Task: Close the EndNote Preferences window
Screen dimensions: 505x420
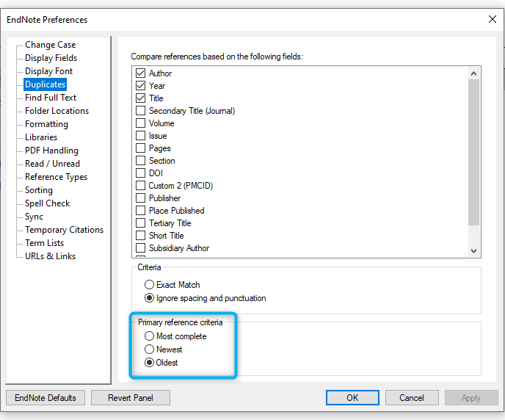Action: click(x=492, y=19)
